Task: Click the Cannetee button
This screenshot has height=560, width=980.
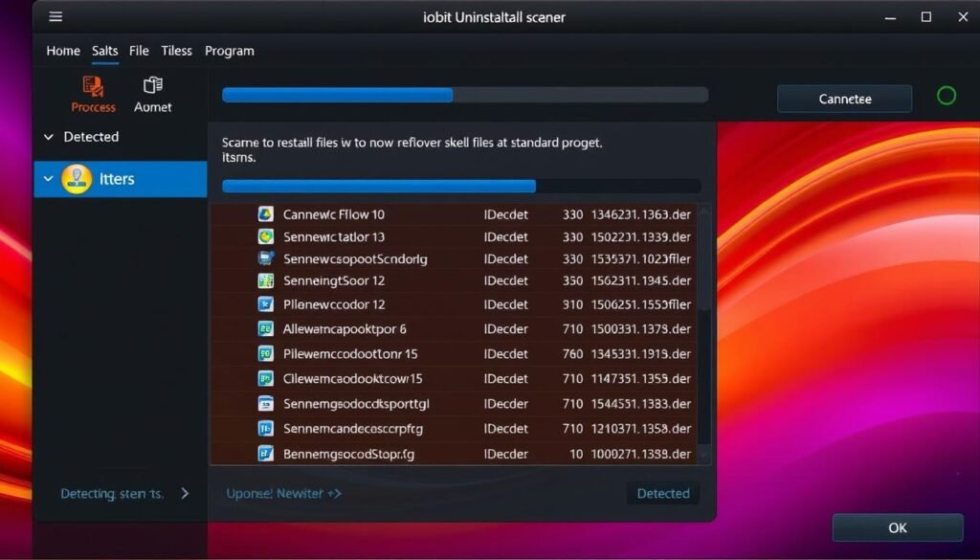Action: pyautogui.click(x=844, y=99)
